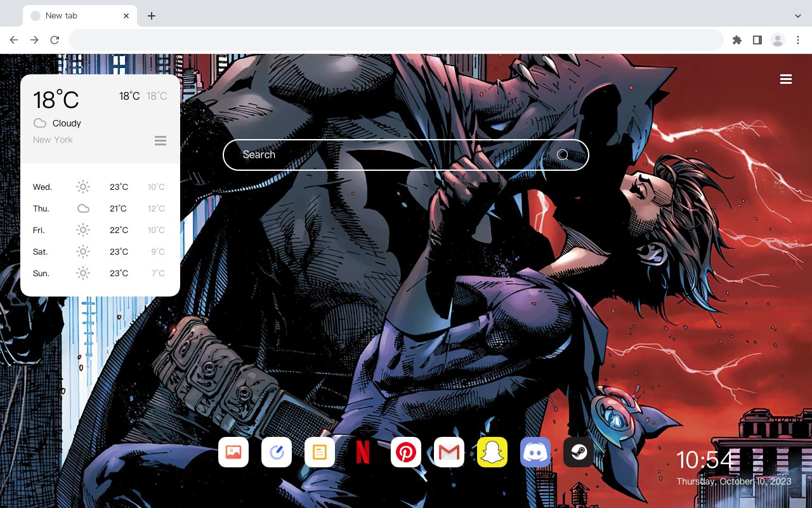
Task: Expand the tab search chevron
Action: tap(798, 16)
